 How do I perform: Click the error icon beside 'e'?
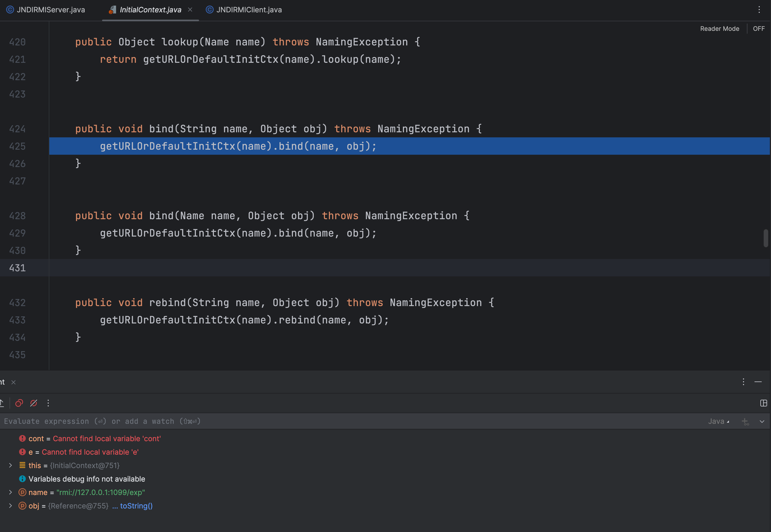point(22,452)
